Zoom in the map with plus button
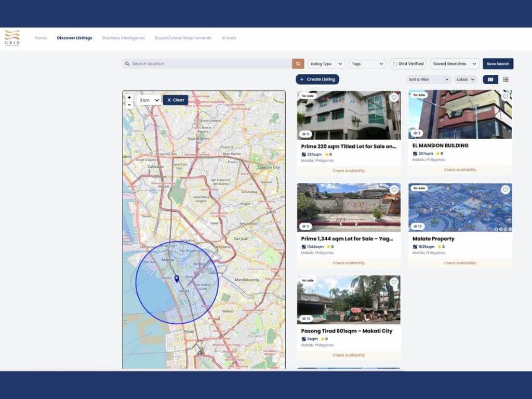The height and width of the screenshot is (399, 532). point(129,97)
